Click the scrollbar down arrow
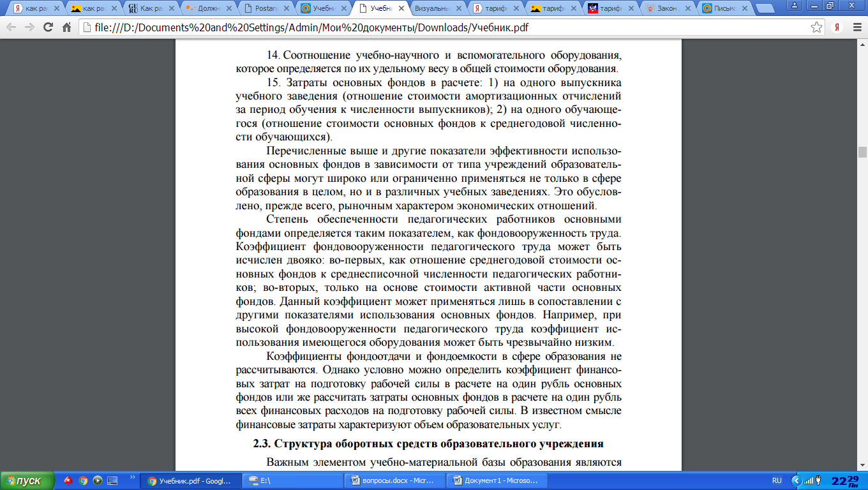868x490 pixels. [x=862, y=466]
